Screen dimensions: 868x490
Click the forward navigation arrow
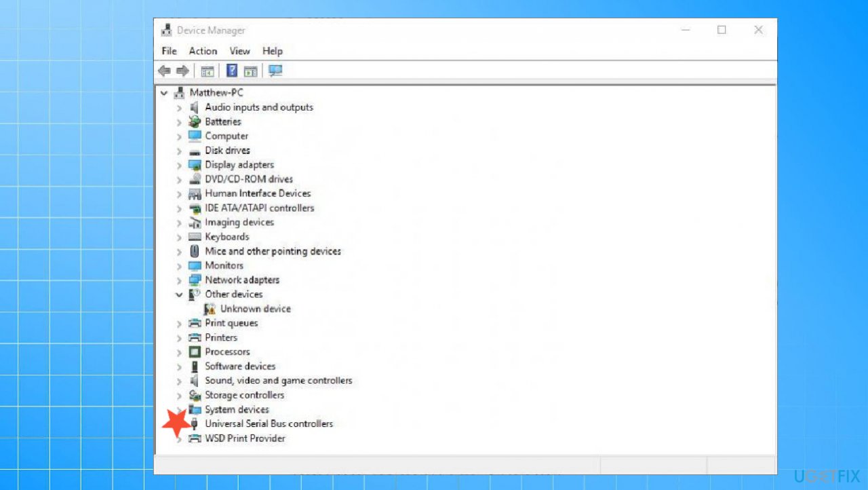pos(182,70)
